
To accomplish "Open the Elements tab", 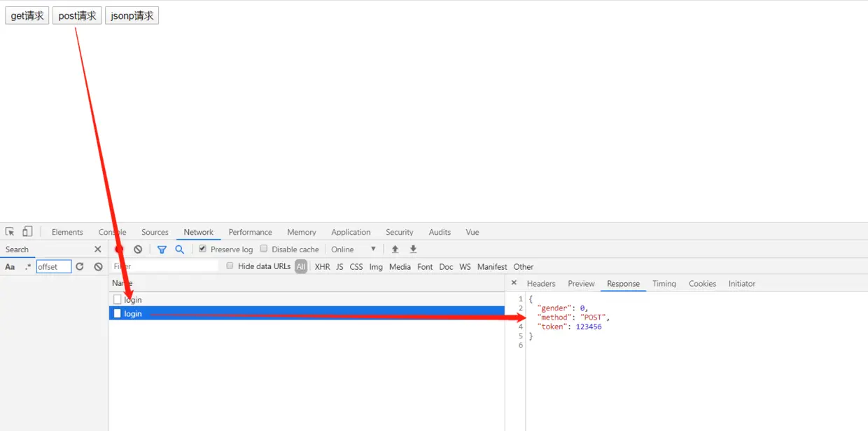I will [67, 232].
